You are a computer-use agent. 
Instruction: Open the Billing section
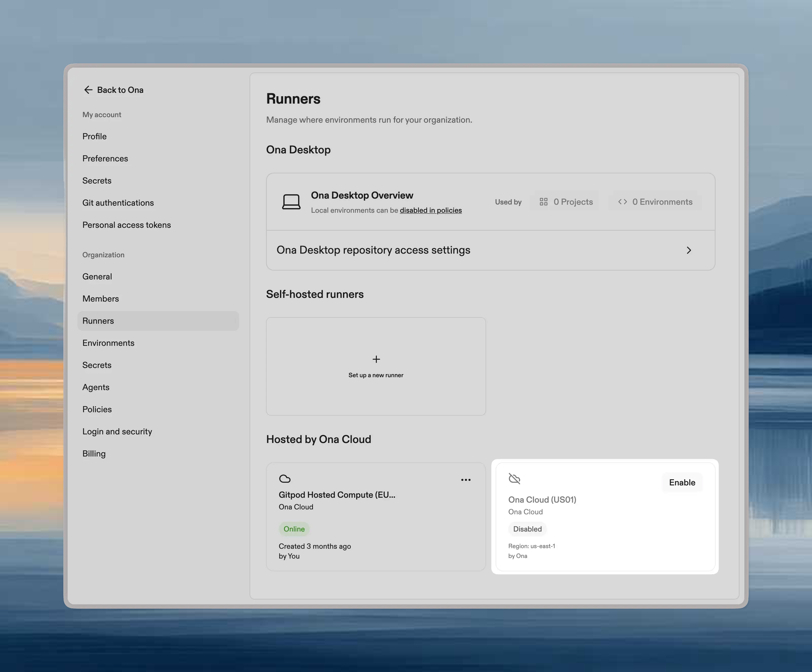tap(93, 453)
